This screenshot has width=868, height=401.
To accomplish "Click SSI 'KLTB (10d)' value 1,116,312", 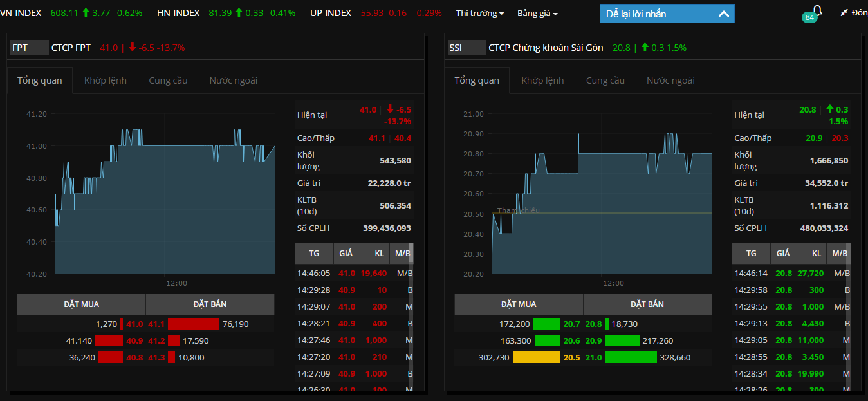I will [829, 206].
